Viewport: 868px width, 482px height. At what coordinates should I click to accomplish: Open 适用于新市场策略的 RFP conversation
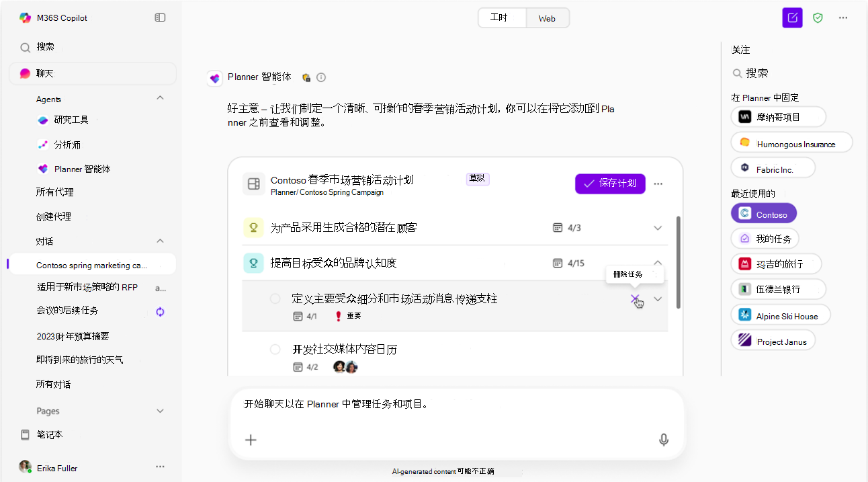pos(87,287)
